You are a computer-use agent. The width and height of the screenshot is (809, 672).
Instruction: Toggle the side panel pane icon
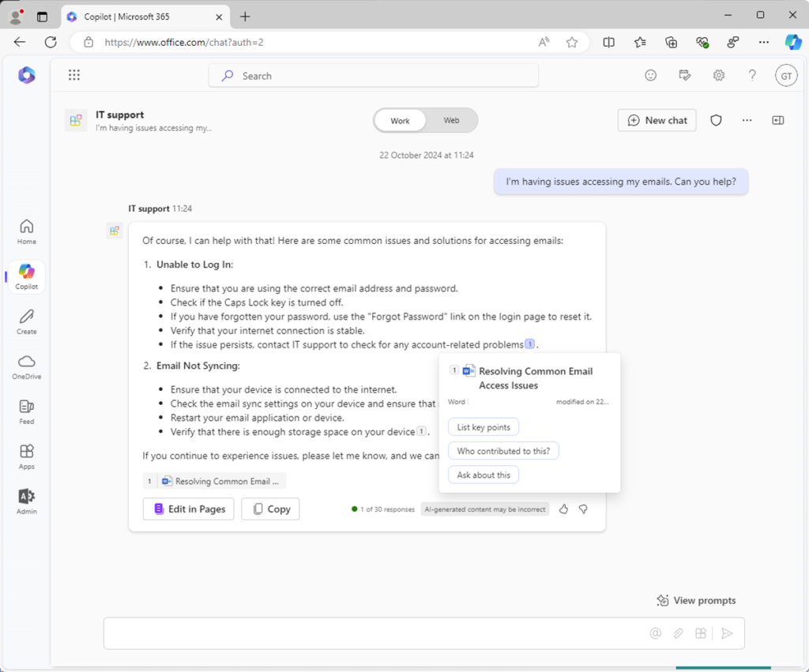[778, 120]
